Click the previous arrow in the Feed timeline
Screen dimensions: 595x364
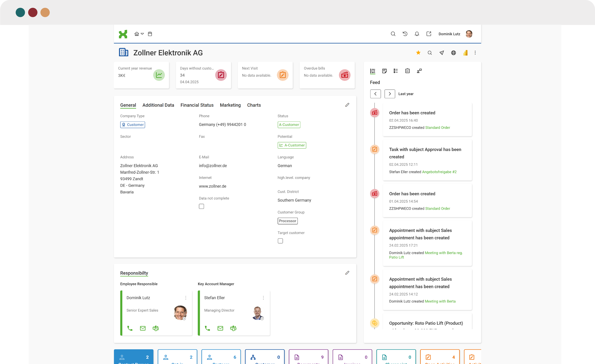pos(376,94)
